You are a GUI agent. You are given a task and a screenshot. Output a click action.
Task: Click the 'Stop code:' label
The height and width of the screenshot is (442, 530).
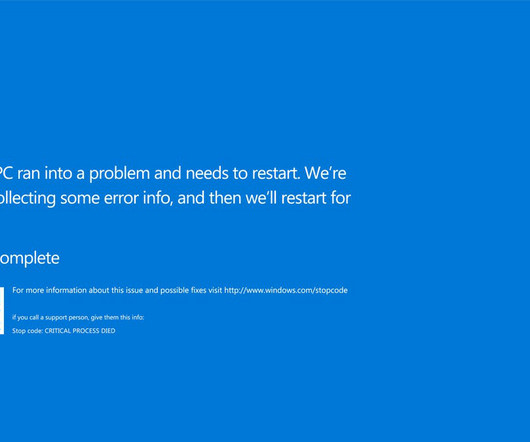(28, 331)
